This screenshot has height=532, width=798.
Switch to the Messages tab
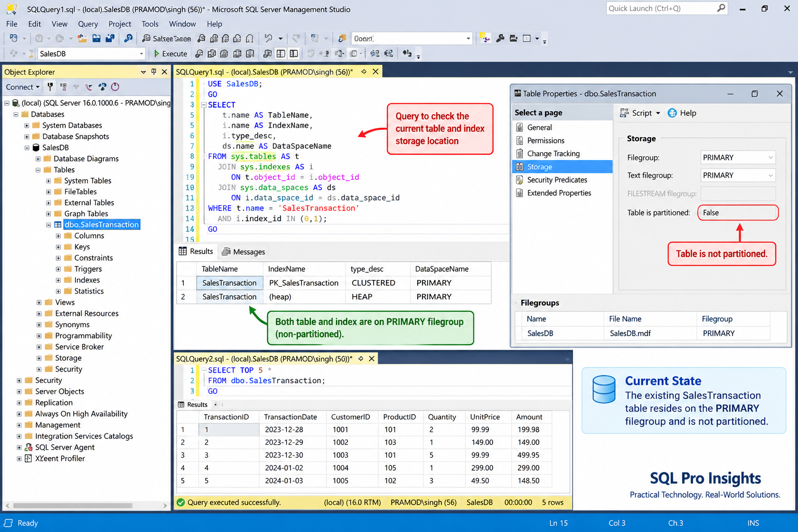pyautogui.click(x=244, y=252)
